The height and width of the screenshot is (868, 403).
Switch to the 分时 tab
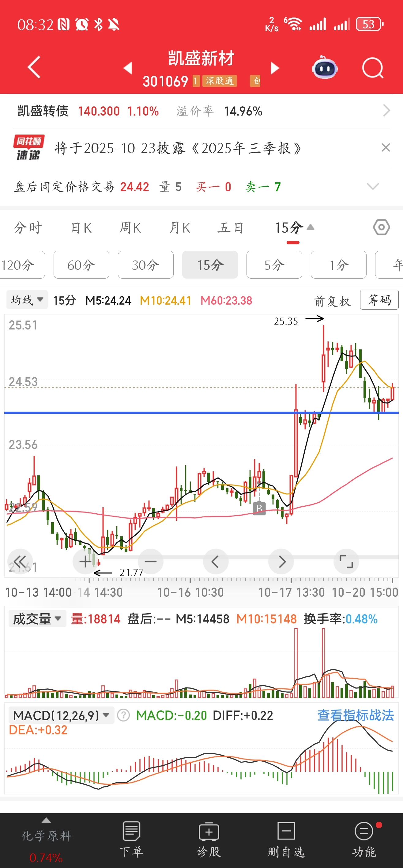pyautogui.click(x=28, y=228)
